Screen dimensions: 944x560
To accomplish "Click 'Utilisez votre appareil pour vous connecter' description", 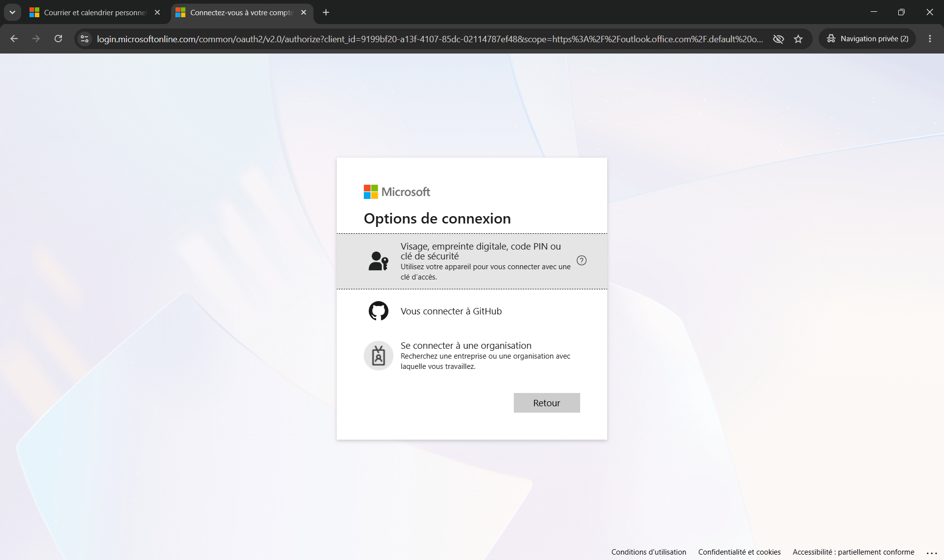I will 485,272.
